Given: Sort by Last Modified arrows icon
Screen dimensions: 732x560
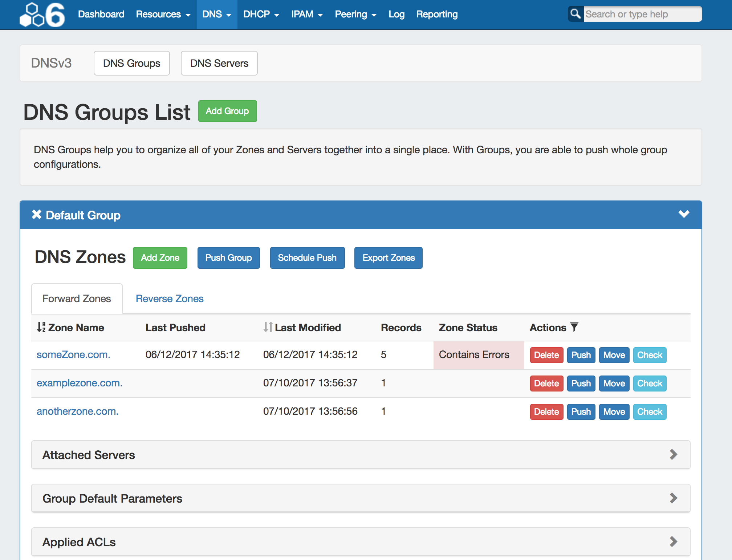Looking at the screenshot, I should point(268,327).
